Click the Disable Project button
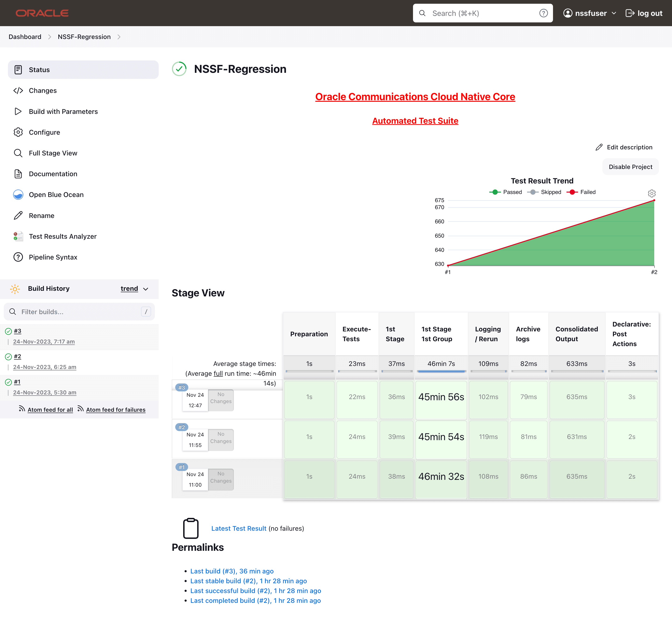Image resolution: width=672 pixels, height=625 pixels. [630, 167]
